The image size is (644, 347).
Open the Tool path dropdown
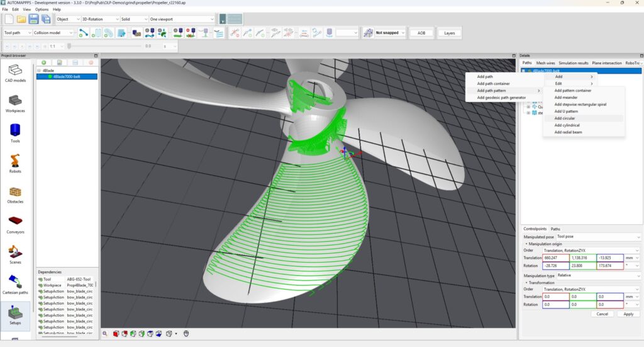tap(17, 33)
